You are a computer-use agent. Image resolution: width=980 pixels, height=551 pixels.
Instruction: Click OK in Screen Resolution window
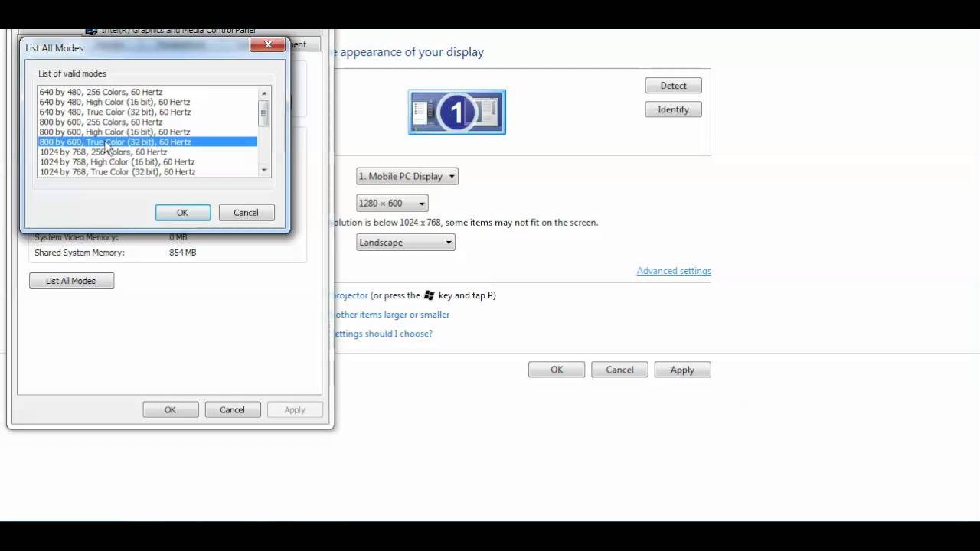click(x=557, y=370)
